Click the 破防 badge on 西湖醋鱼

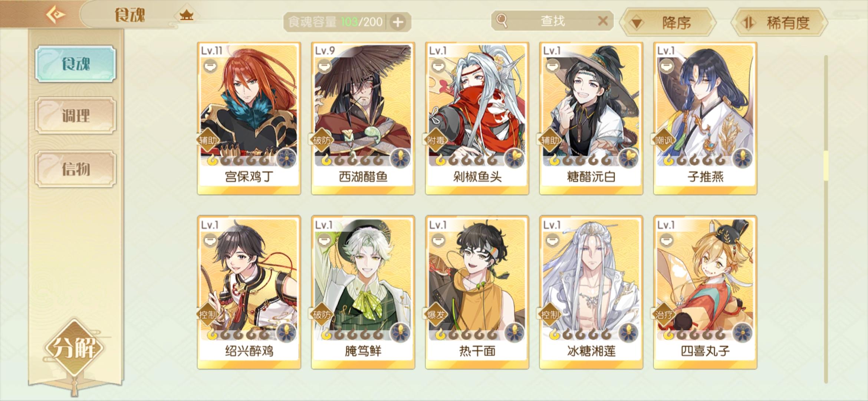click(321, 140)
